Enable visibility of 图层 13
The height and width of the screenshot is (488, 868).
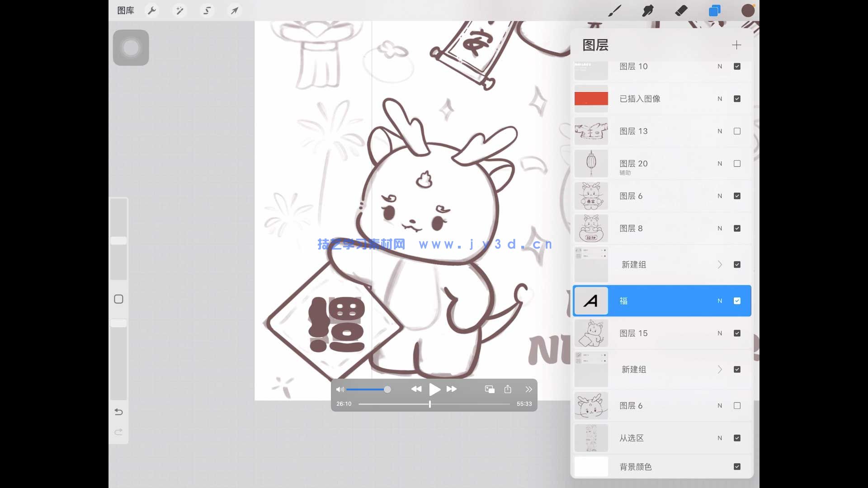pos(737,131)
